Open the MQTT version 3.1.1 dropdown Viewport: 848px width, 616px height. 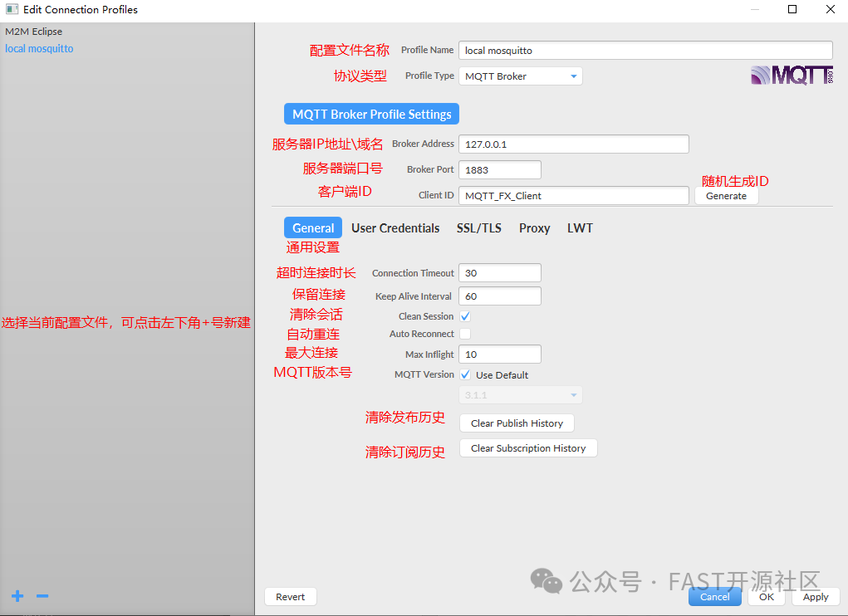[520, 394]
